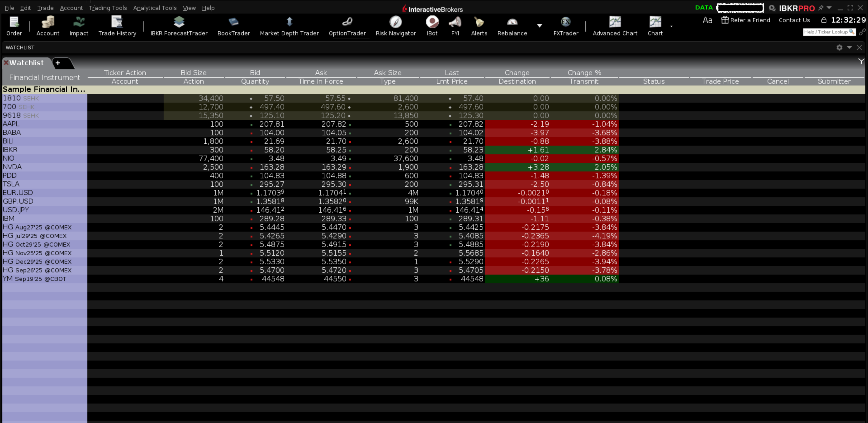Select the Watchlist tab
This screenshot has height=423, width=868.
click(26, 63)
